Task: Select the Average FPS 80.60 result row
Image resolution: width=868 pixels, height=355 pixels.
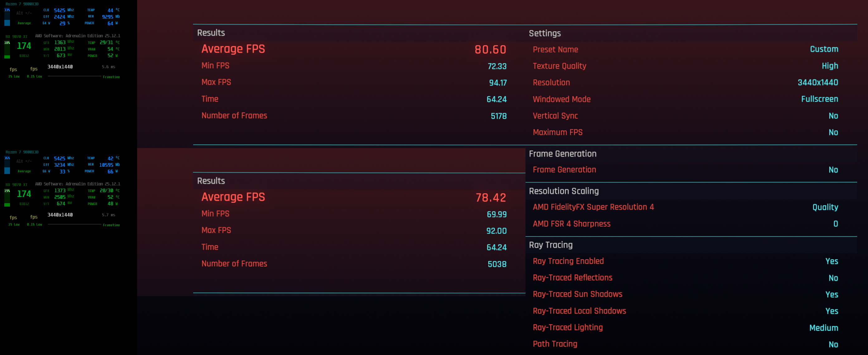Action: pyautogui.click(x=354, y=49)
